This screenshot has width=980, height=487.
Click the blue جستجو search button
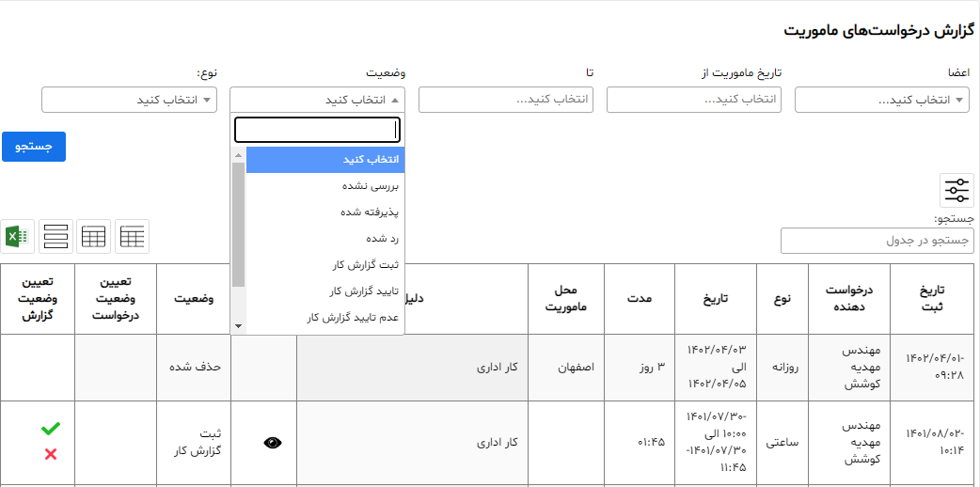34,147
